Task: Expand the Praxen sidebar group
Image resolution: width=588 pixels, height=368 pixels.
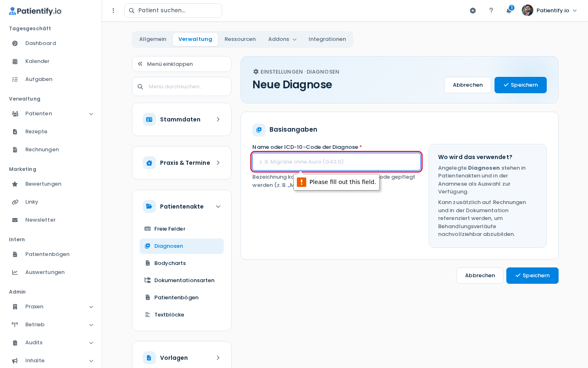Action: (x=91, y=307)
